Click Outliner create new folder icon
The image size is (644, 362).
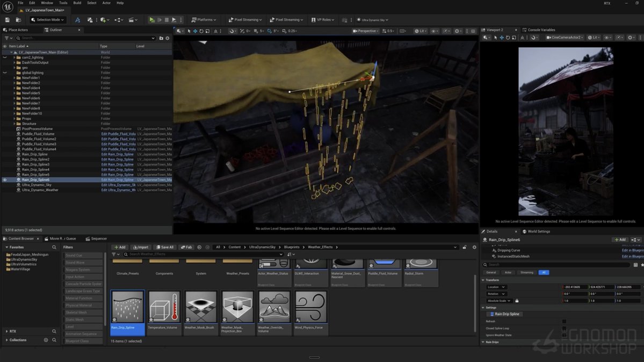point(161,38)
